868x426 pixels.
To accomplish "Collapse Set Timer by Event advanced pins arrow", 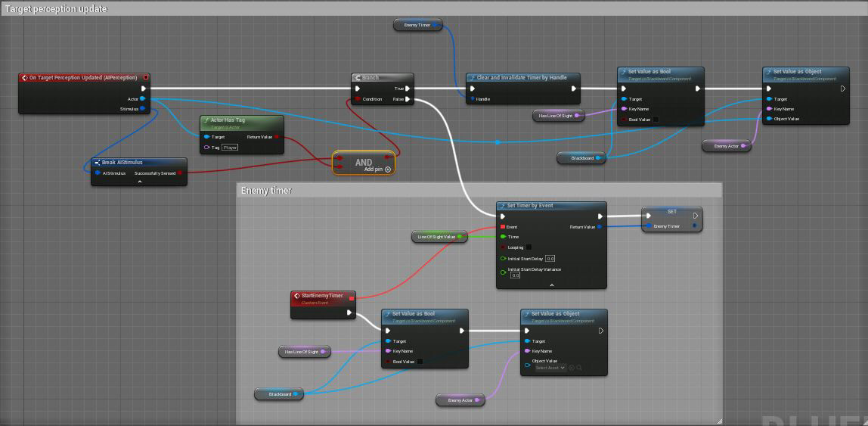I will (551, 285).
